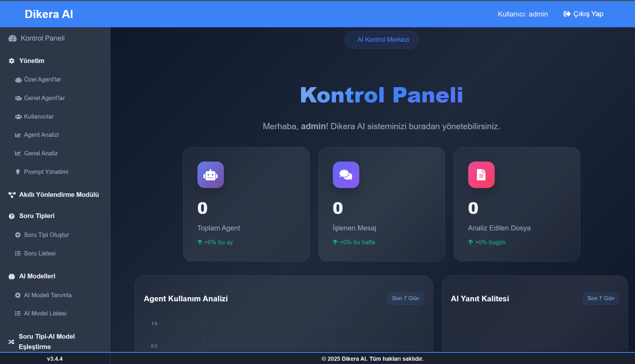Viewport: 635px width, 364px height.
Task: Select the Genel Agent'lar group icon
Action: pos(18,98)
